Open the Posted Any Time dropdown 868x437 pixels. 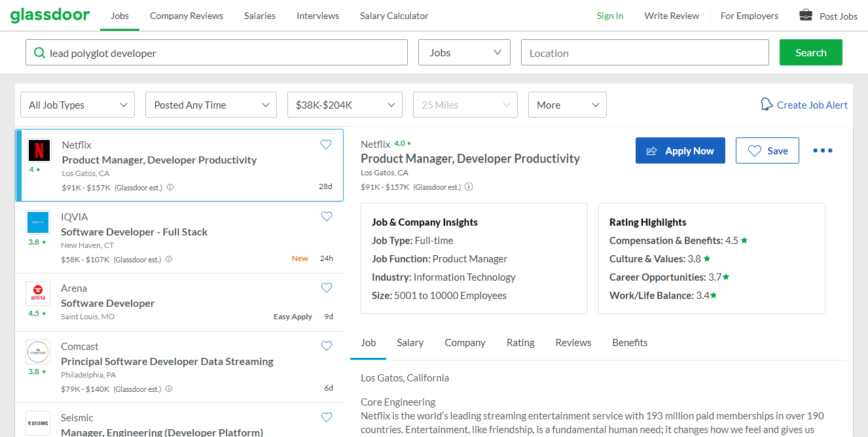coord(211,105)
